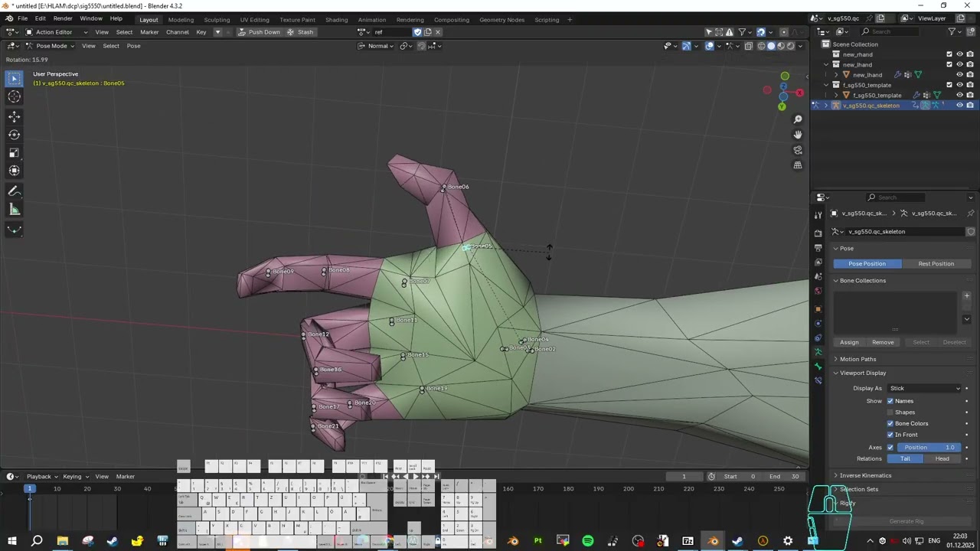Open the Bone properties tab

pos(818,366)
